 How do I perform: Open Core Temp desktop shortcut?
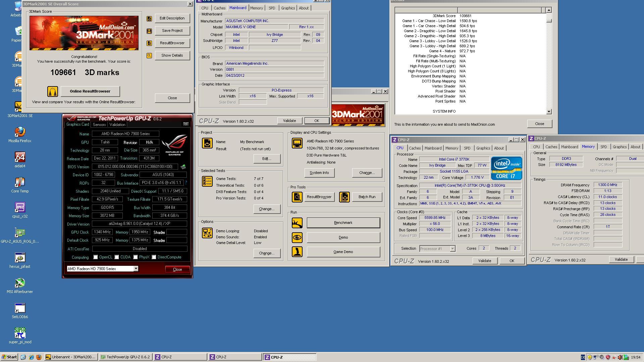[20, 185]
